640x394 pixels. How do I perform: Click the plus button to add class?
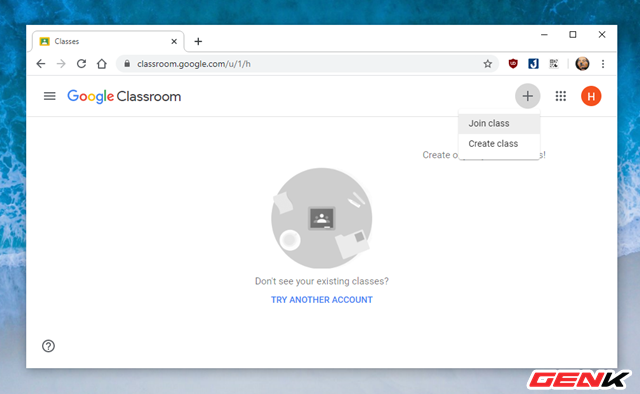[x=527, y=96]
